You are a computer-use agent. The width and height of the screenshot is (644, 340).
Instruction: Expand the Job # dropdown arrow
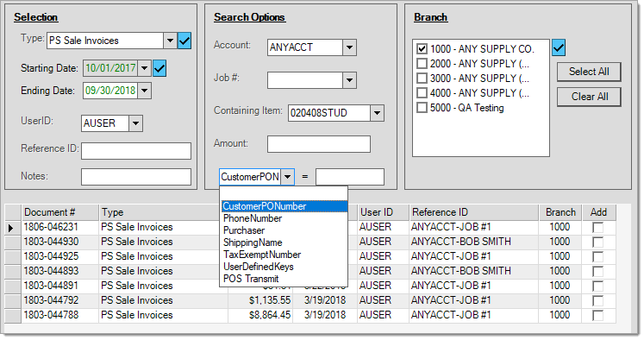click(349, 80)
